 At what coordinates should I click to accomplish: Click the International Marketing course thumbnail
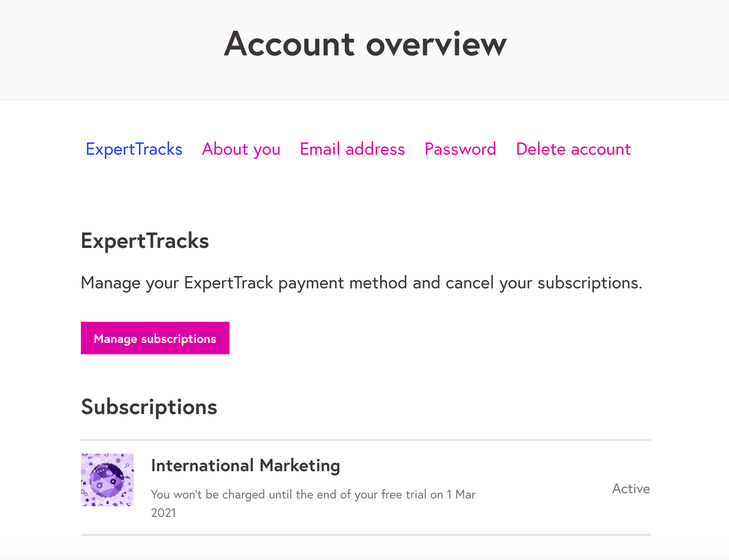tap(107, 480)
